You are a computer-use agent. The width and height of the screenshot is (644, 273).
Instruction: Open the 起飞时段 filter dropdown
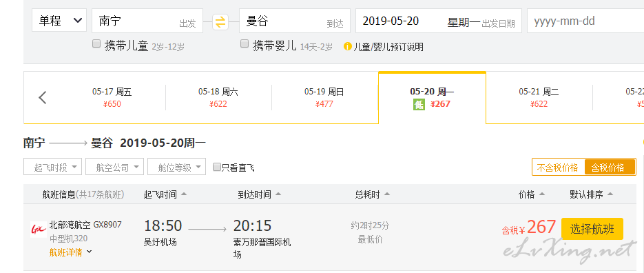[52, 167]
